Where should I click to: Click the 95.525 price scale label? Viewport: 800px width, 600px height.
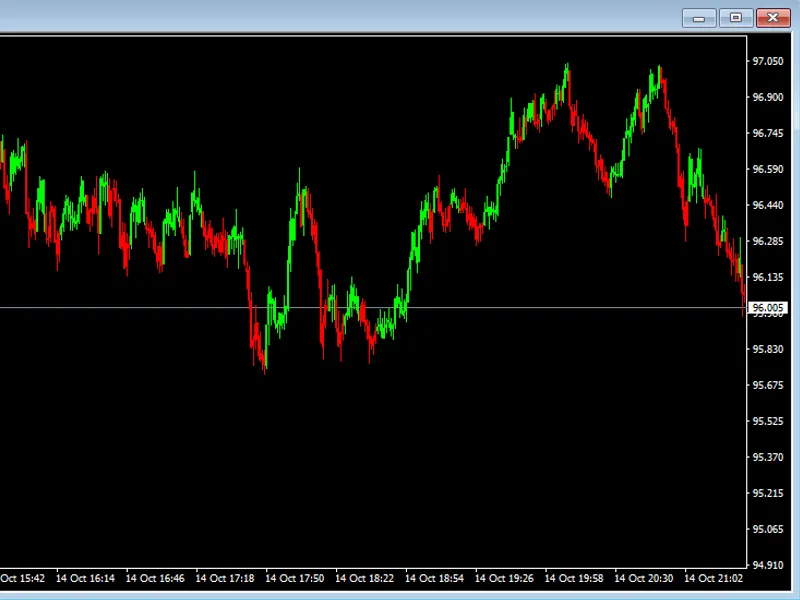(768, 421)
